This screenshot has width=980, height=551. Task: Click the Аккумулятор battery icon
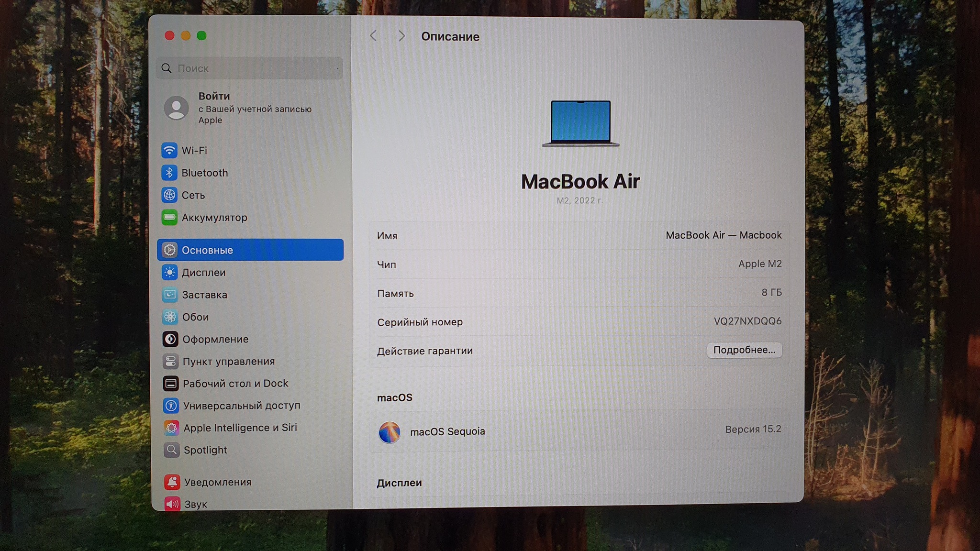coord(169,218)
